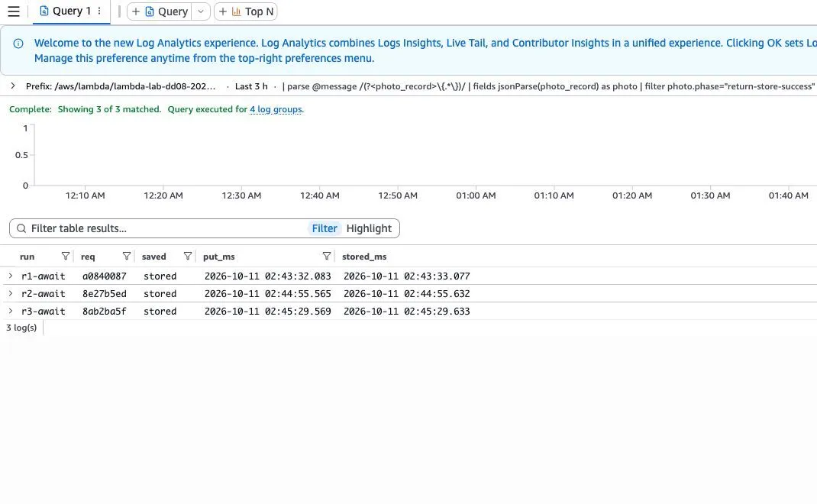Select the r1-await run cell

pyautogui.click(x=44, y=276)
